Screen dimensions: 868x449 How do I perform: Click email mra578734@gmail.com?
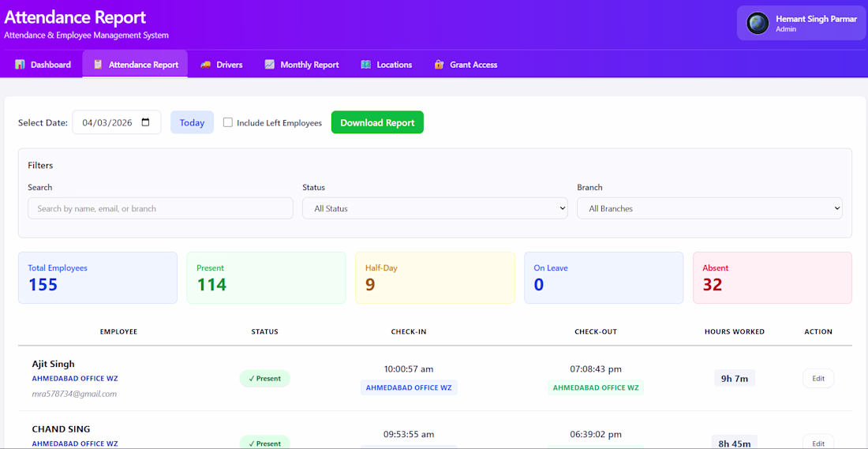click(x=74, y=395)
